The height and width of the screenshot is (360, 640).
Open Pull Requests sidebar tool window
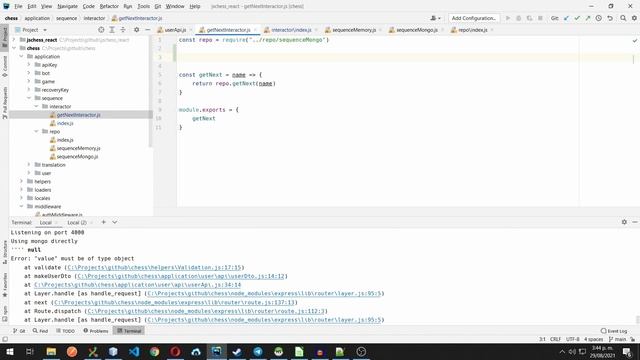tap(4, 102)
